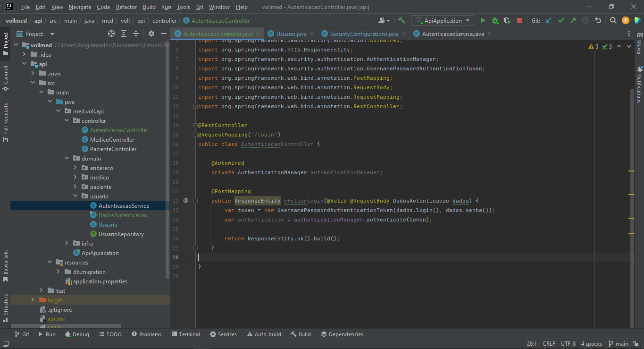644x349 pixels.
Task: Click the Build Project hammer icon
Action: point(402,20)
